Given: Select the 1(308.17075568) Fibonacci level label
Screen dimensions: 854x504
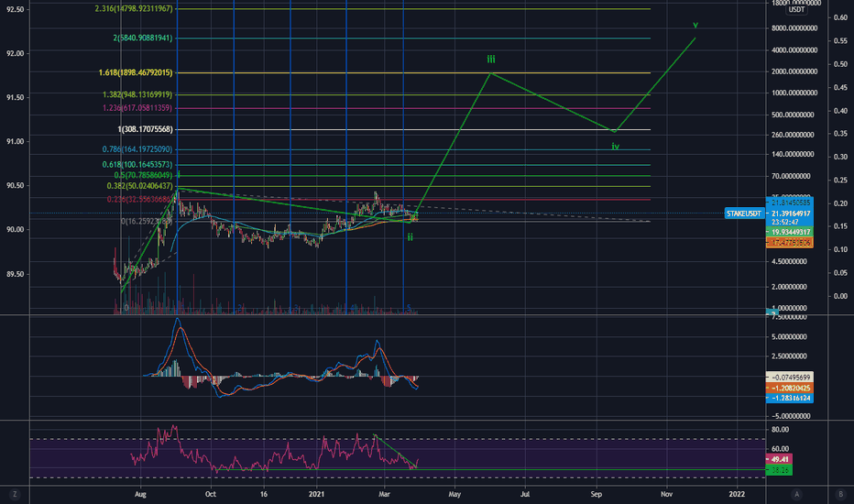Looking at the screenshot, I should point(145,129).
